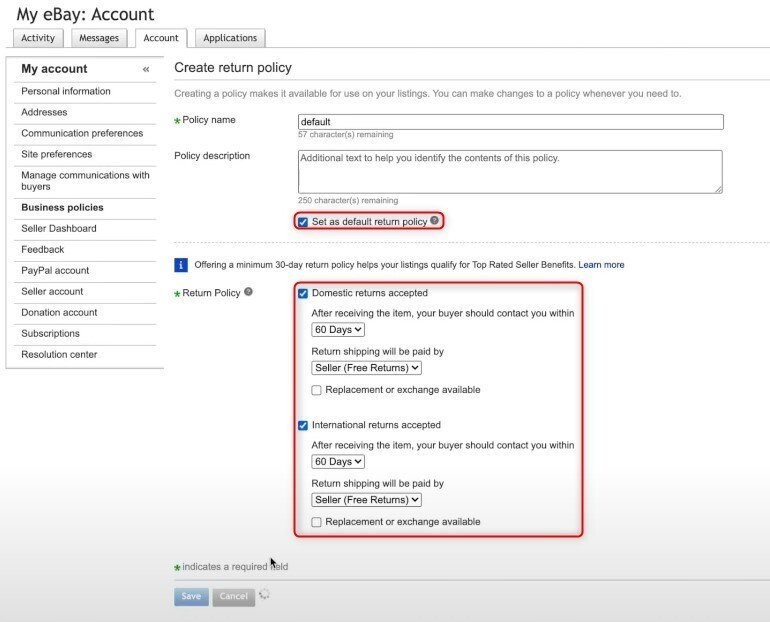
Task: Open Subscriptions in sidebar
Action: coord(50,334)
